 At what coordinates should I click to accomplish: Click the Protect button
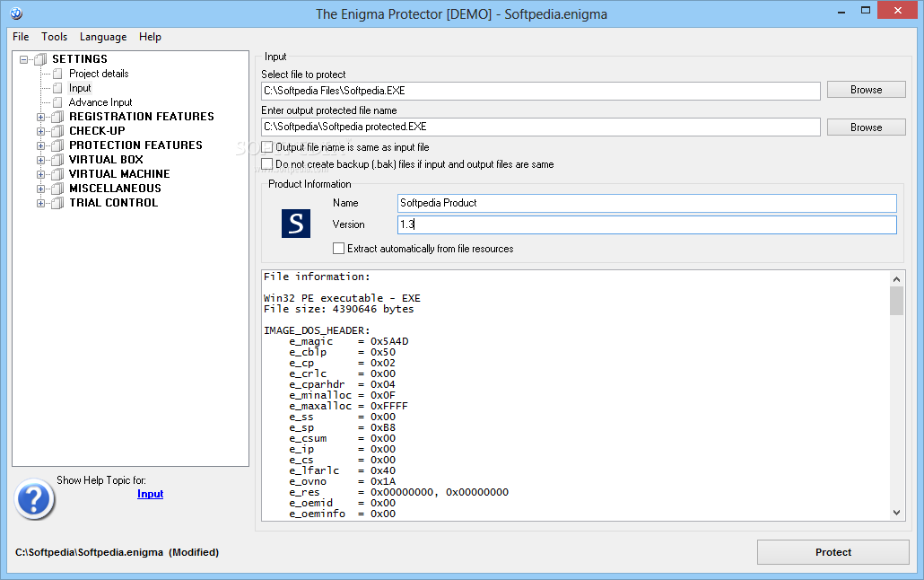(x=833, y=552)
